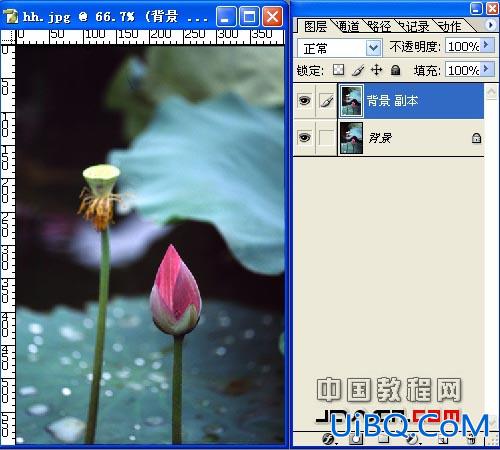Click the 不透明度 100% value field
This screenshot has width=500, height=450.
click(x=463, y=46)
